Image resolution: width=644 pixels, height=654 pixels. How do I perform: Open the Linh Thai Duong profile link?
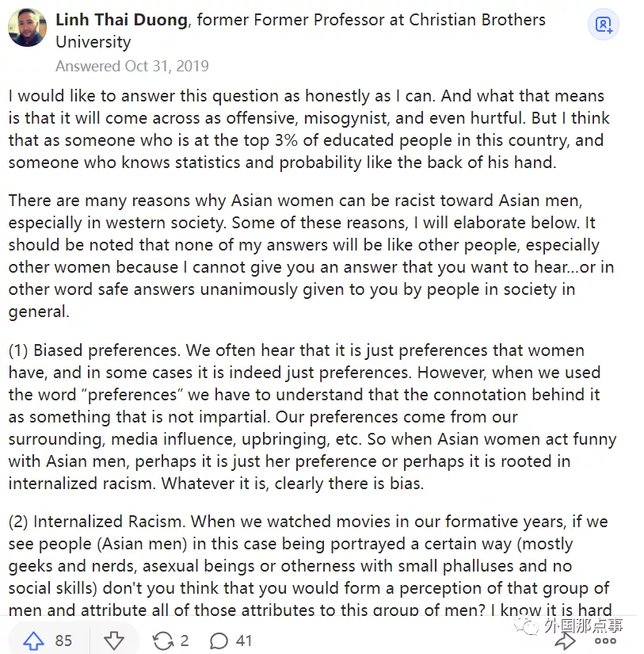click(x=121, y=20)
